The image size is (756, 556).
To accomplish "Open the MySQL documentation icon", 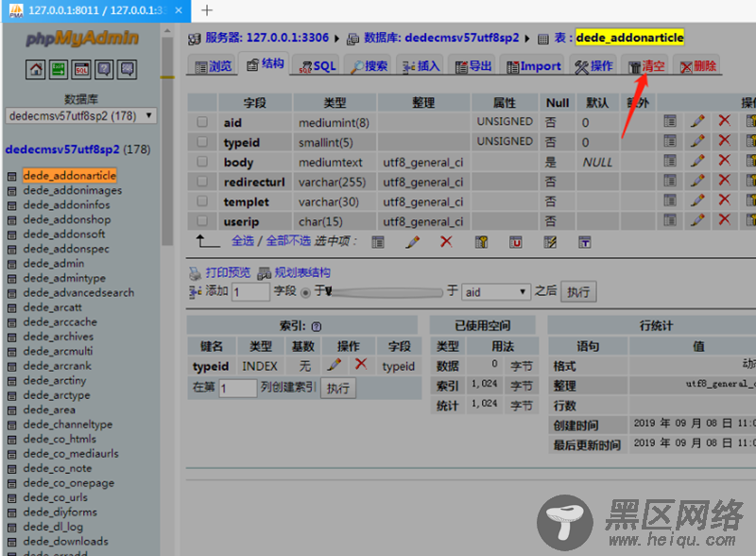I will click(x=128, y=70).
